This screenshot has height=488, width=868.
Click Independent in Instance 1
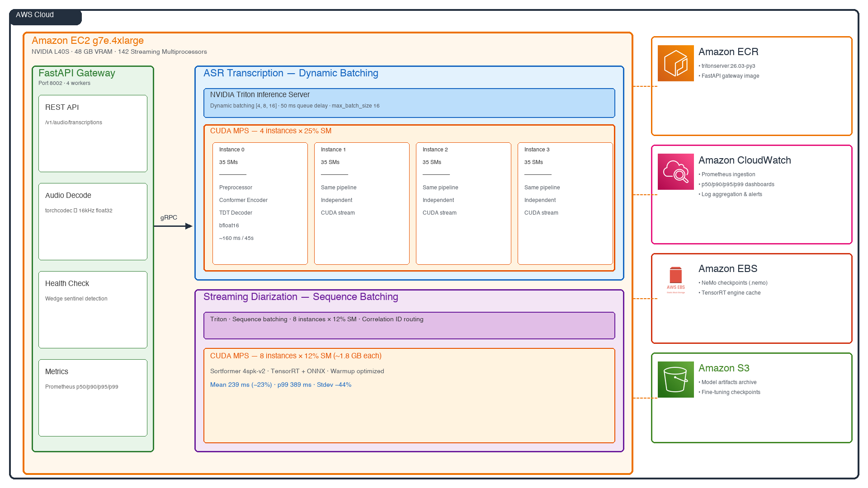tap(336, 200)
